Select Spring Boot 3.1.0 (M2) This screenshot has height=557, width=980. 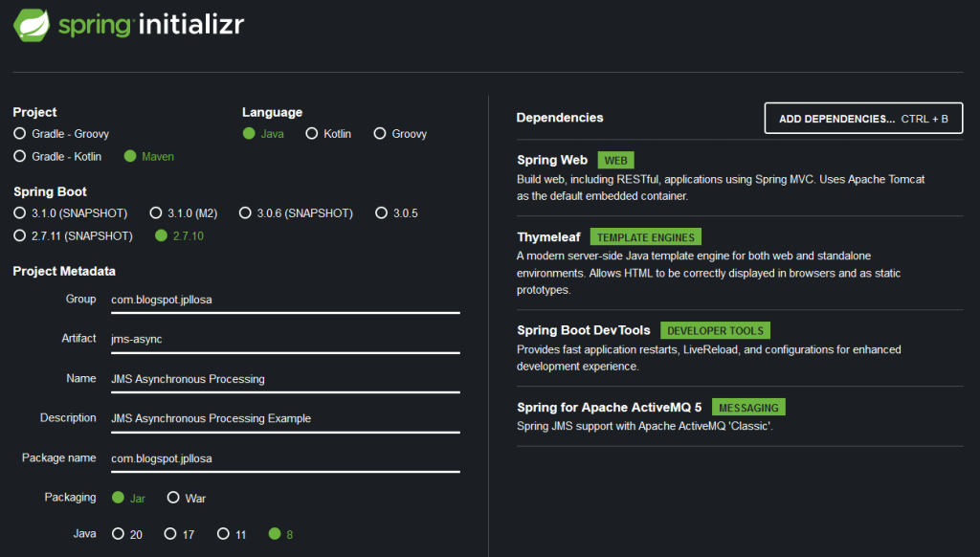tap(158, 212)
